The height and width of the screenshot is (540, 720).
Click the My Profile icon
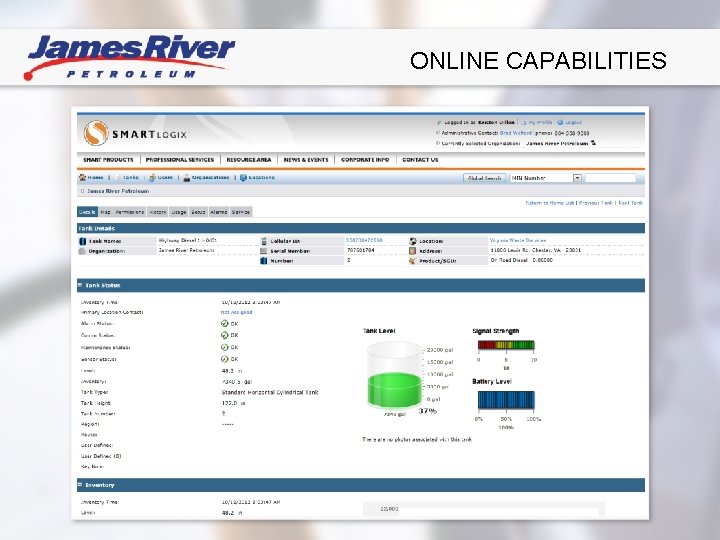pos(523,123)
